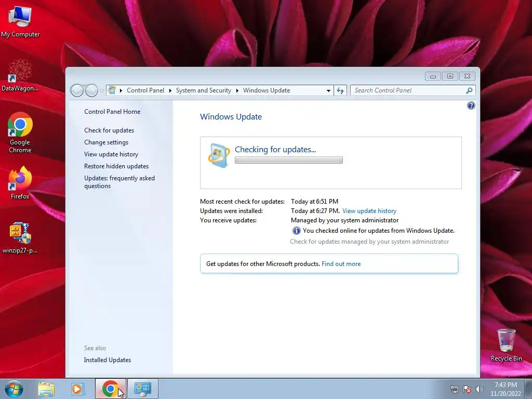Expand the arrow after Control Panel
This screenshot has width=532, height=399.
tap(170, 90)
